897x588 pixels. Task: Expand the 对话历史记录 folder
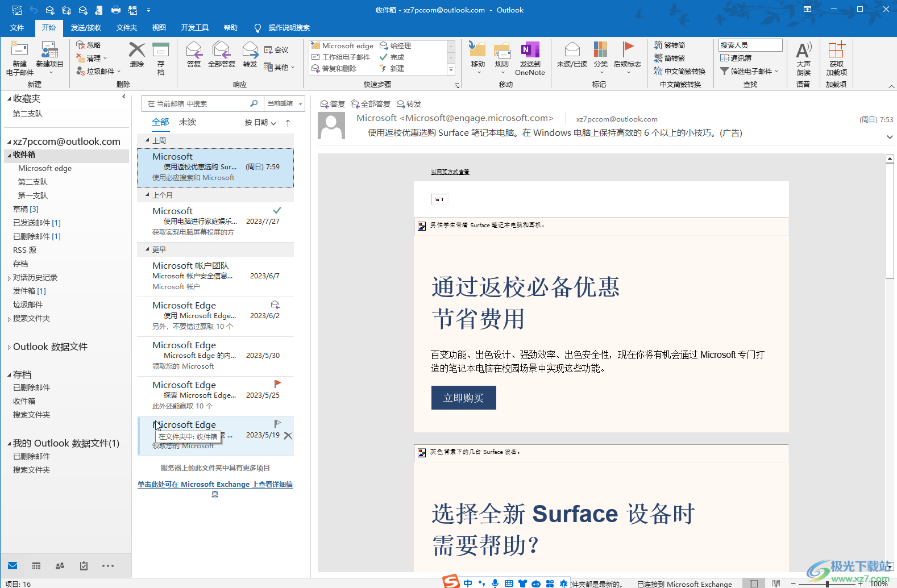(9, 278)
